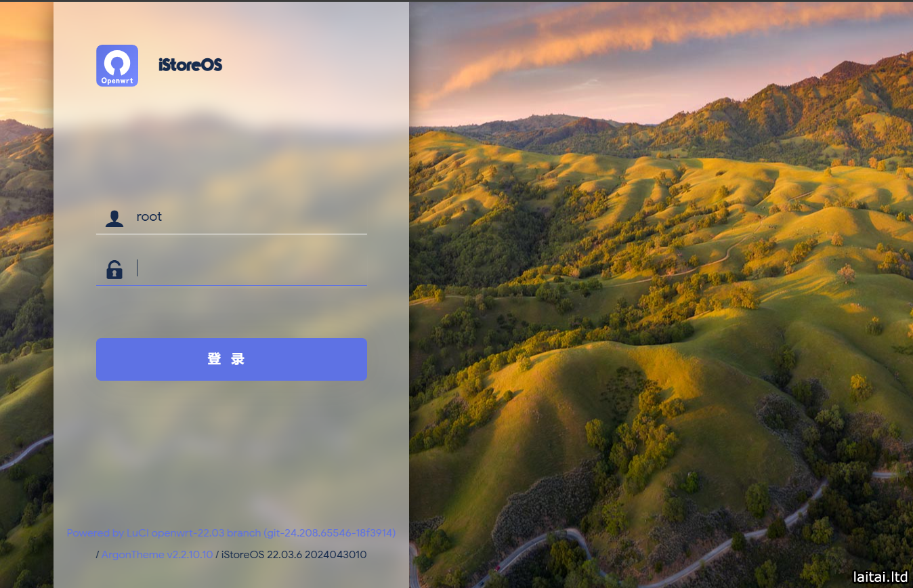Click the blinking cursor in the password field
This screenshot has height=588, width=913.
137,268
